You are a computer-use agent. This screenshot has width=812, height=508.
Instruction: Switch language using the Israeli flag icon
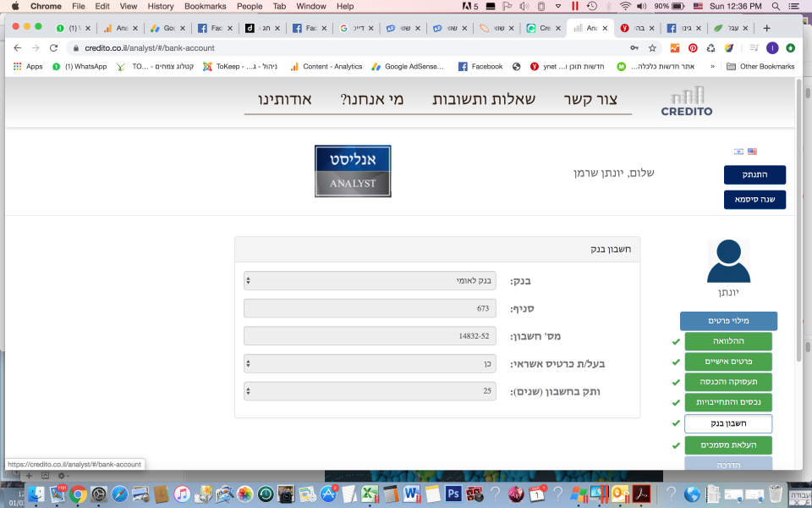point(738,152)
